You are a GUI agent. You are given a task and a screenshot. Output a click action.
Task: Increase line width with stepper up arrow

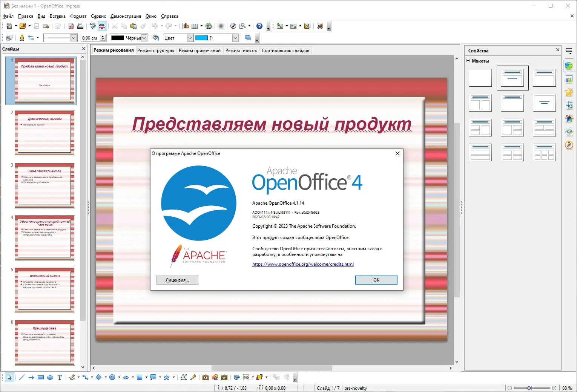pos(103,36)
